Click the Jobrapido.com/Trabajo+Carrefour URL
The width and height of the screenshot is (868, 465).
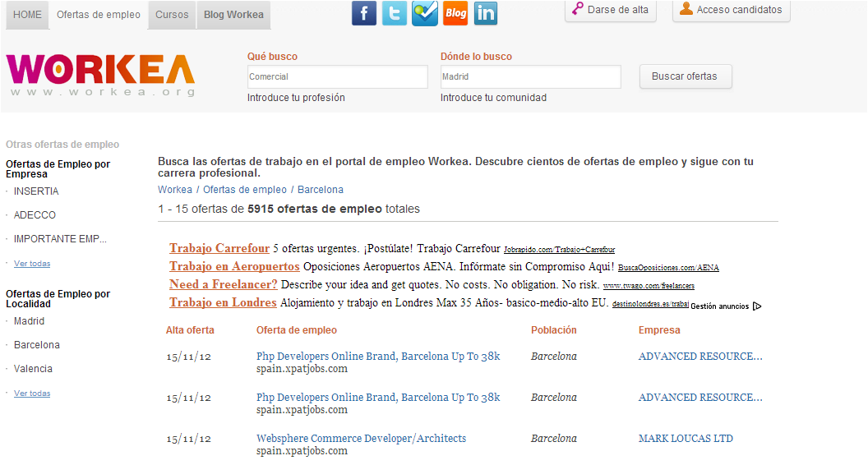pyautogui.click(x=559, y=250)
